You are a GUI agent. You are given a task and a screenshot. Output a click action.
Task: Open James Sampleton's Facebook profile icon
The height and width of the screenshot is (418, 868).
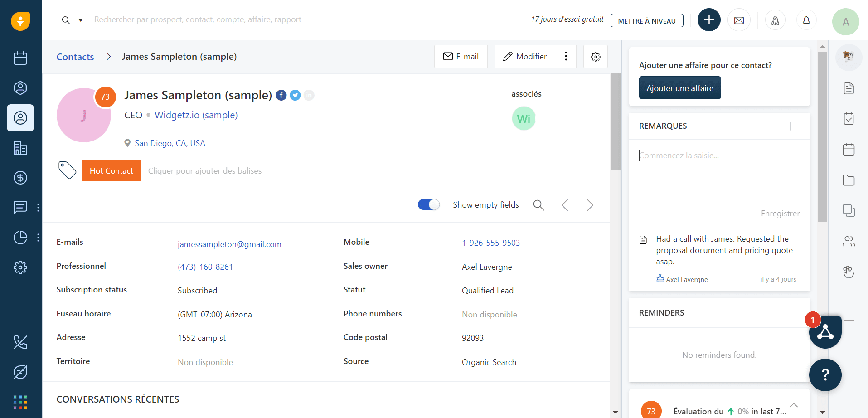pyautogui.click(x=281, y=95)
